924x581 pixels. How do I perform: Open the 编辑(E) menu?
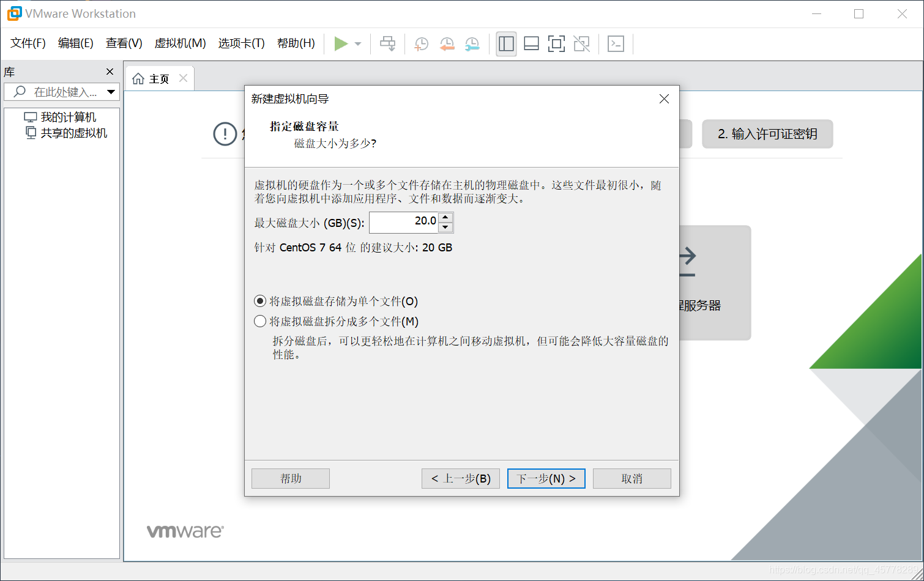click(76, 43)
